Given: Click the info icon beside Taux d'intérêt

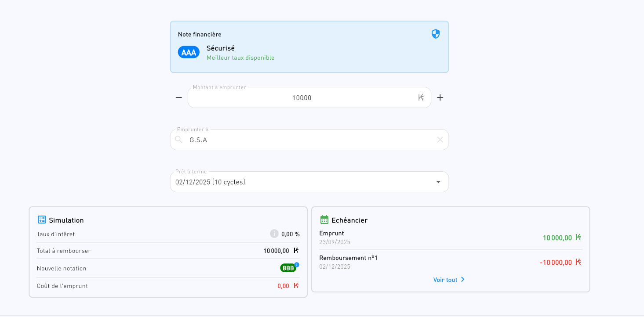Looking at the screenshot, I should tap(274, 234).
